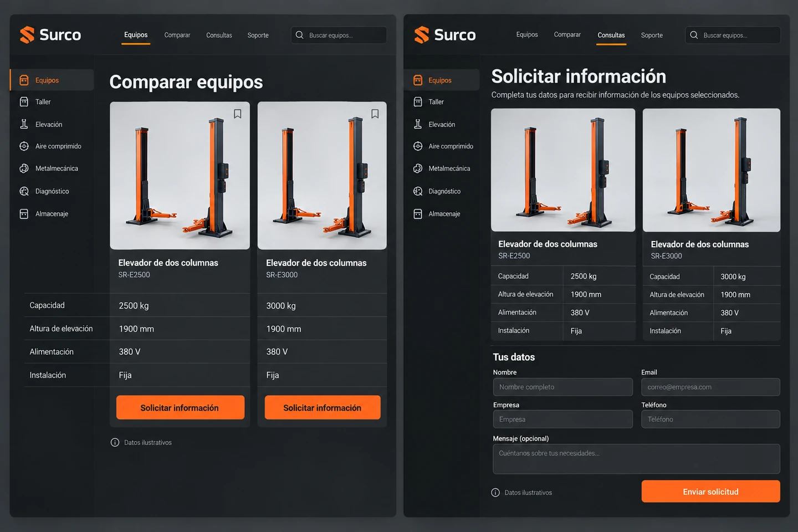Click the Taller sidebar icon in the right window
798x532 pixels.
(418, 102)
